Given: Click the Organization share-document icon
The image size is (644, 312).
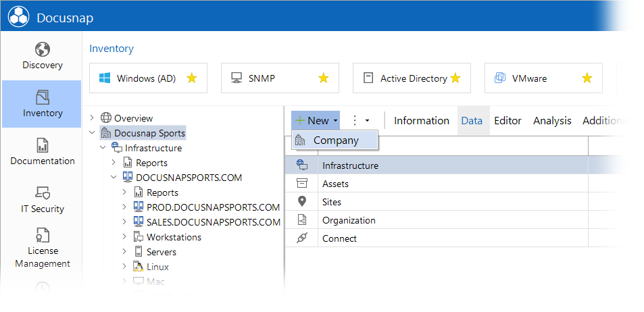Looking at the screenshot, I should 302,220.
